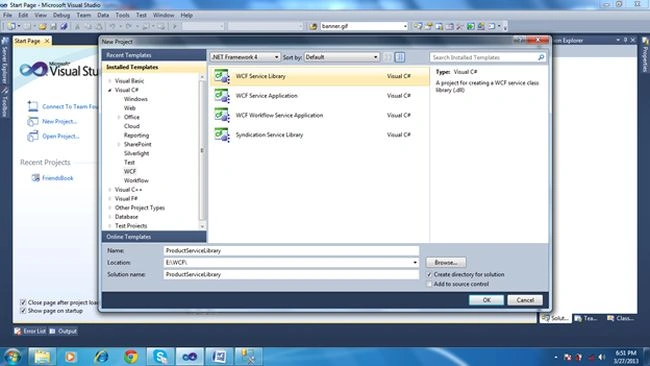Click the search magnifier in template search
Image resolution: width=650 pixels, height=366 pixels.
pos(541,57)
